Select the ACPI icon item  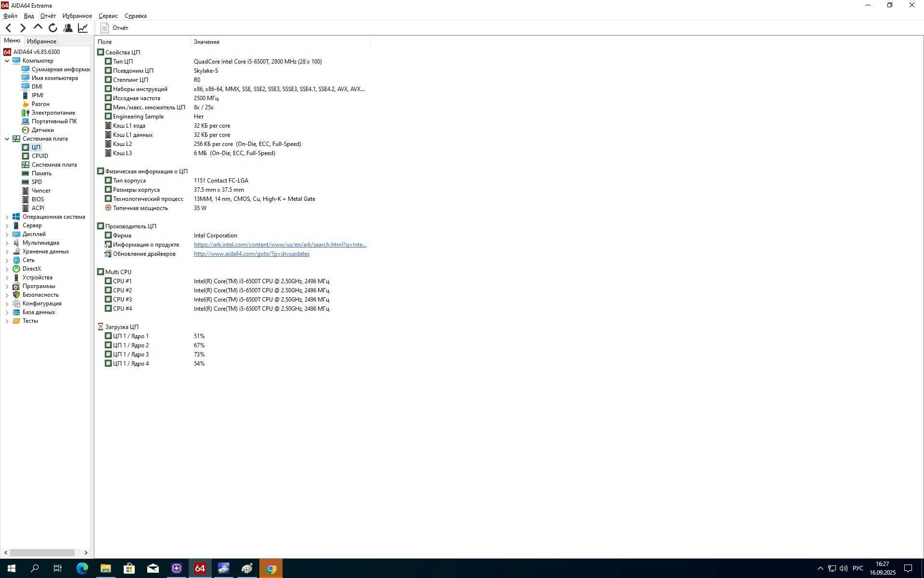(x=33, y=208)
